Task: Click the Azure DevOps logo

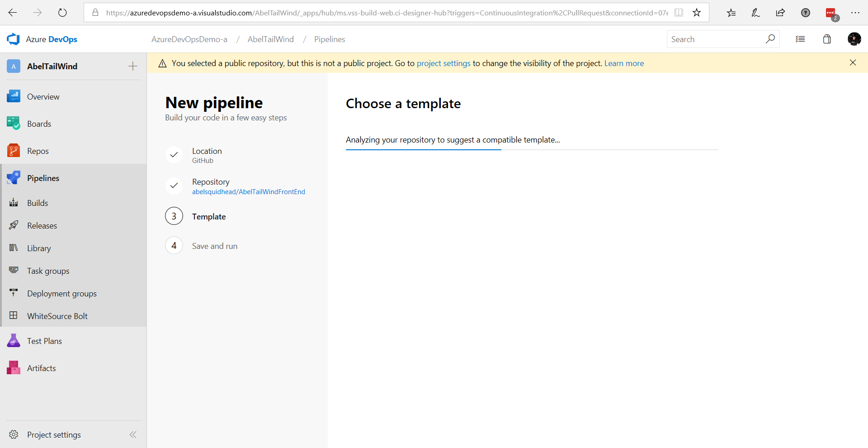Action: [14, 39]
